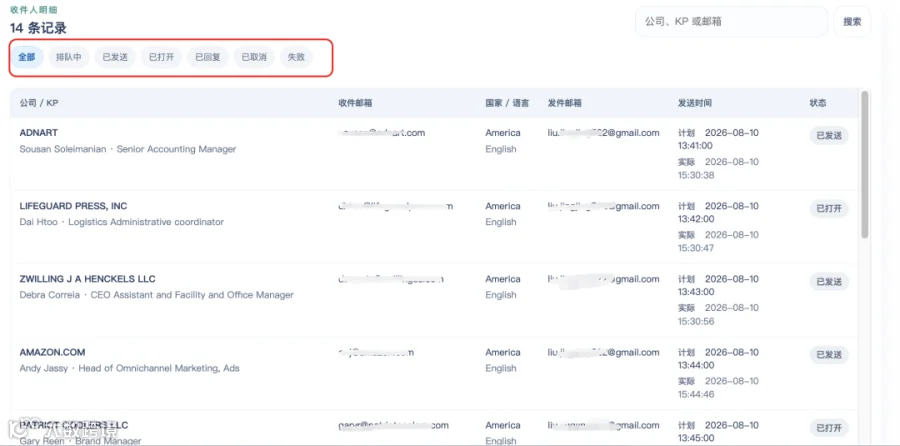This screenshot has height=446, width=900.
Task: Filter records by 排队中 status
Action: [x=69, y=57]
